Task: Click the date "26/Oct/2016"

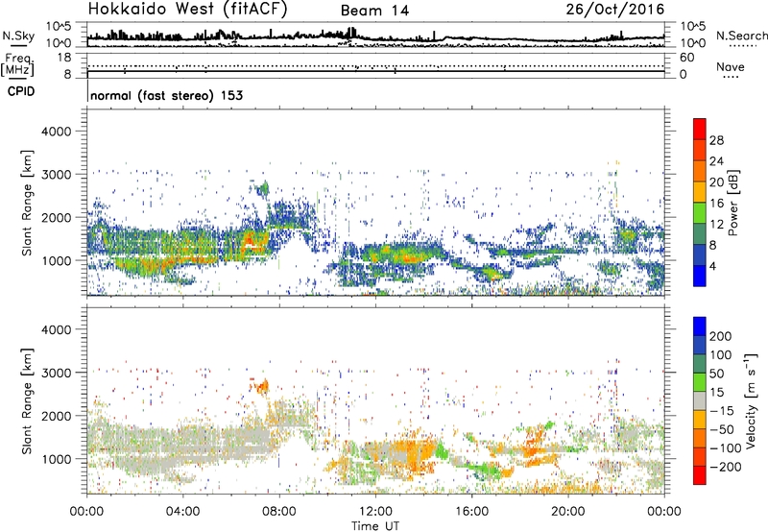Action: [615, 10]
